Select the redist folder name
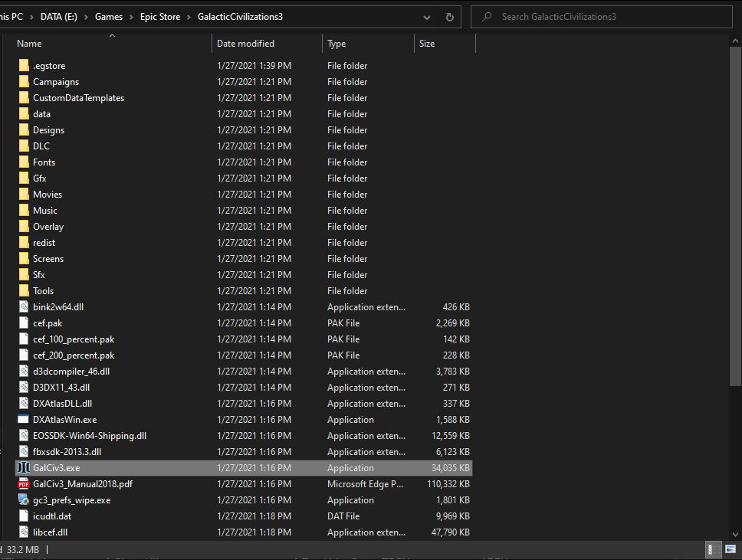This screenshot has height=560, width=742. [x=44, y=243]
